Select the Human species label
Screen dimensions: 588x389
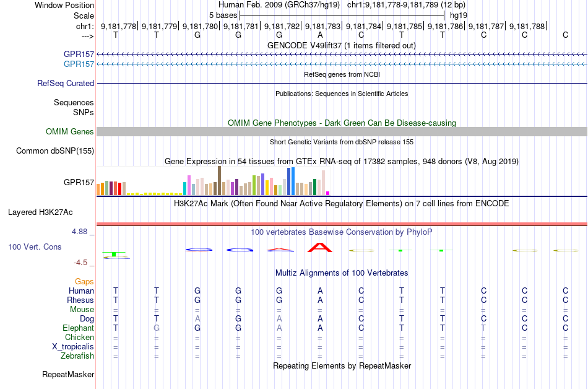pyautogui.click(x=81, y=291)
